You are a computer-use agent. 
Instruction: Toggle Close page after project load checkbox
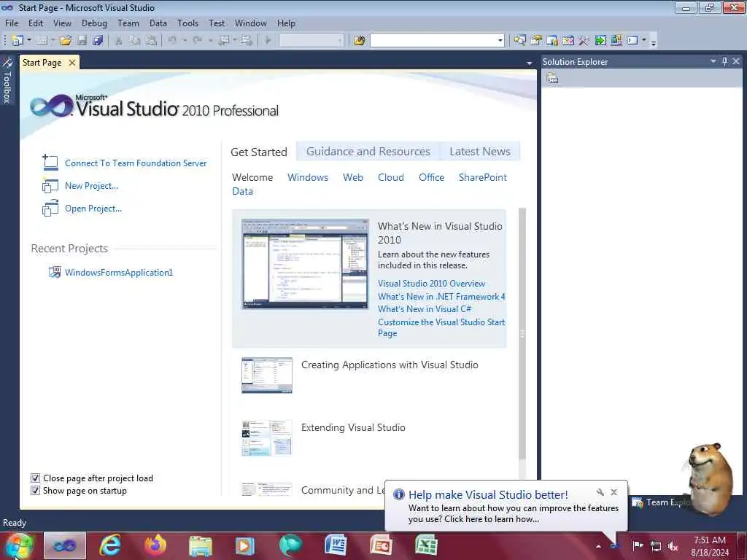tap(35, 478)
